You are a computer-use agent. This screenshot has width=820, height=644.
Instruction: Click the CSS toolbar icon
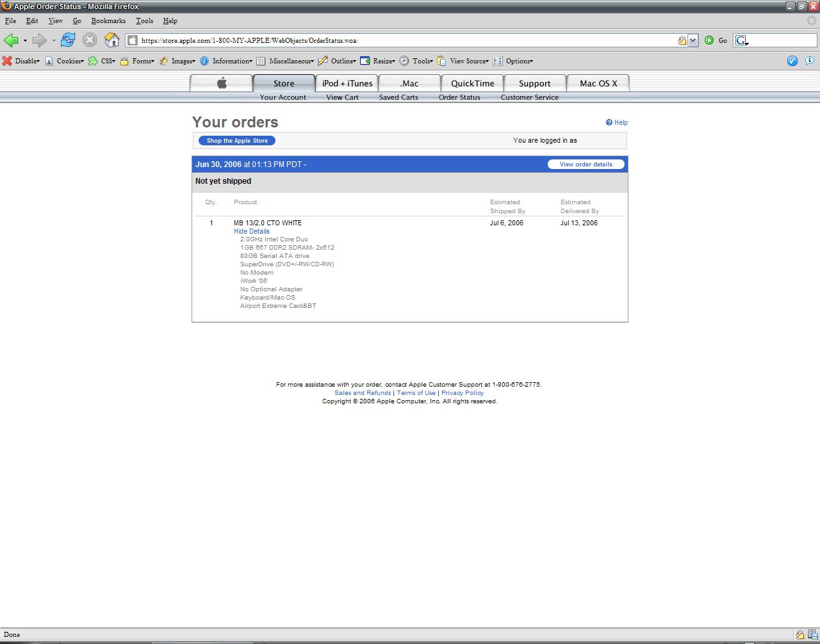coord(94,61)
